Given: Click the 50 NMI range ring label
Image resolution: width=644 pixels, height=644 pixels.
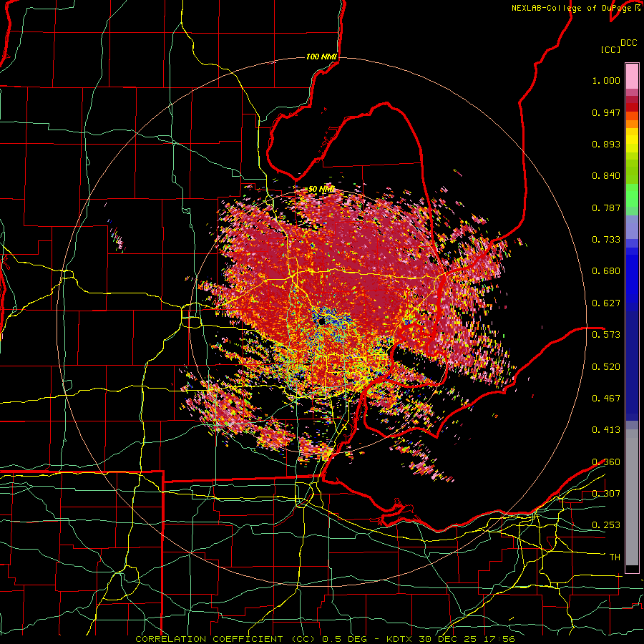Looking at the screenshot, I should coord(321,190).
